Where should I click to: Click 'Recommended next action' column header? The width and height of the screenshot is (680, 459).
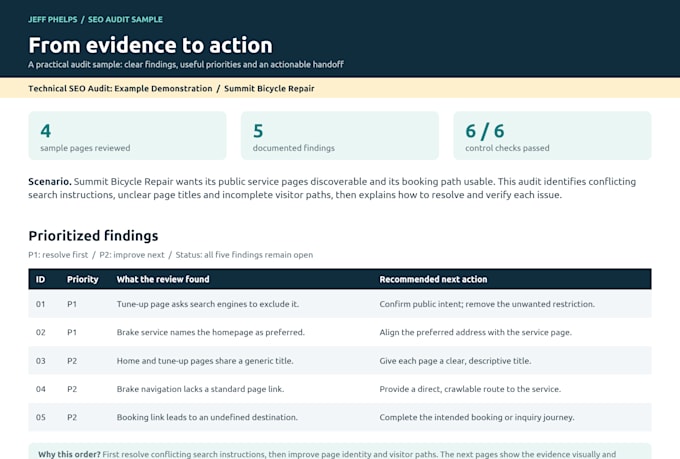point(433,279)
